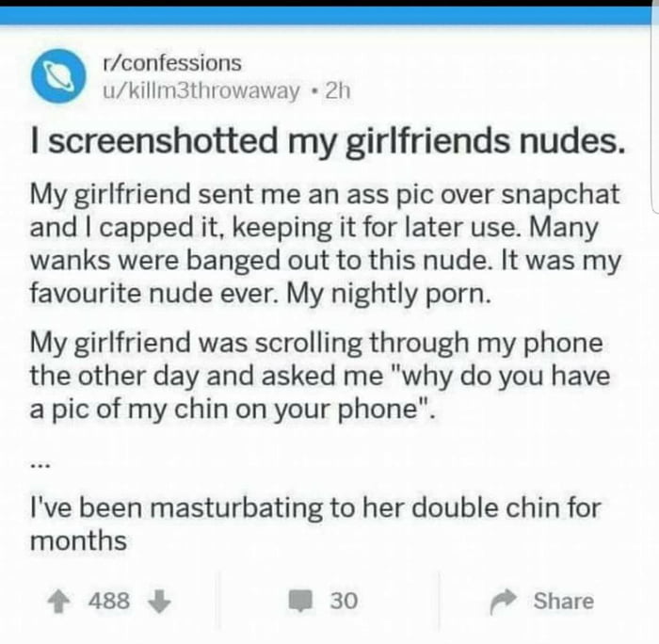The image size is (659, 644).
Task: Click the paragraph starting 'My girlfriend sent me'
Action: pos(326,244)
